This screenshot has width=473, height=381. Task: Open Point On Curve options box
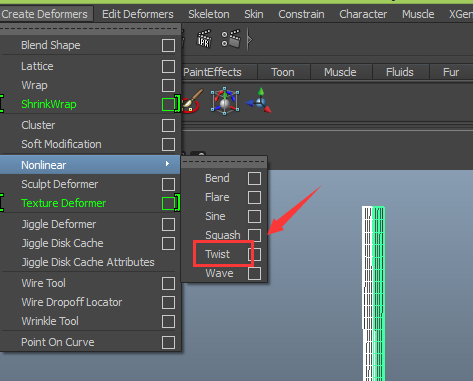point(168,342)
